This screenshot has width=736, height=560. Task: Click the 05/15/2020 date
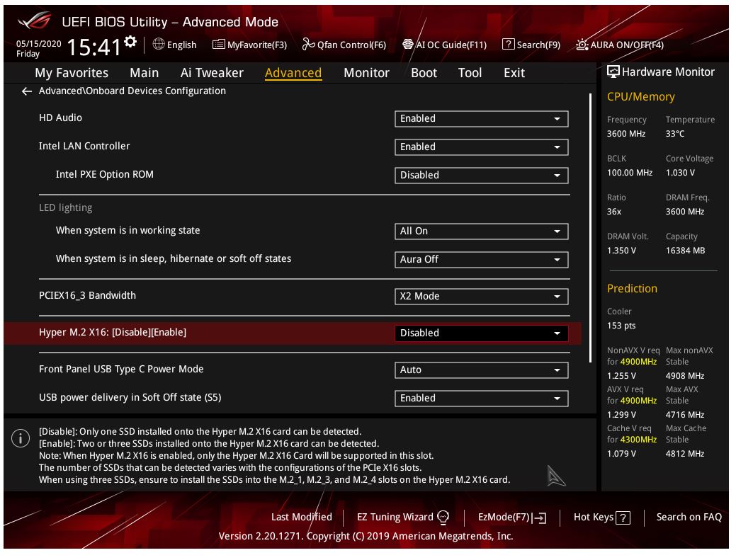pos(38,44)
